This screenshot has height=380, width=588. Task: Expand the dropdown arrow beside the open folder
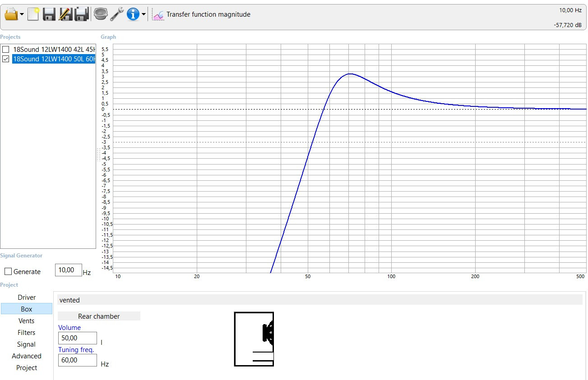[x=22, y=14]
